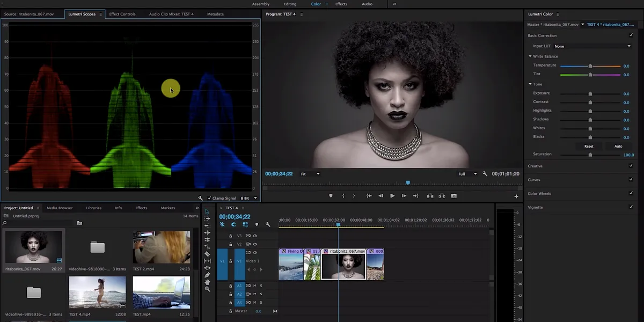Select the Hand tool

207,282
